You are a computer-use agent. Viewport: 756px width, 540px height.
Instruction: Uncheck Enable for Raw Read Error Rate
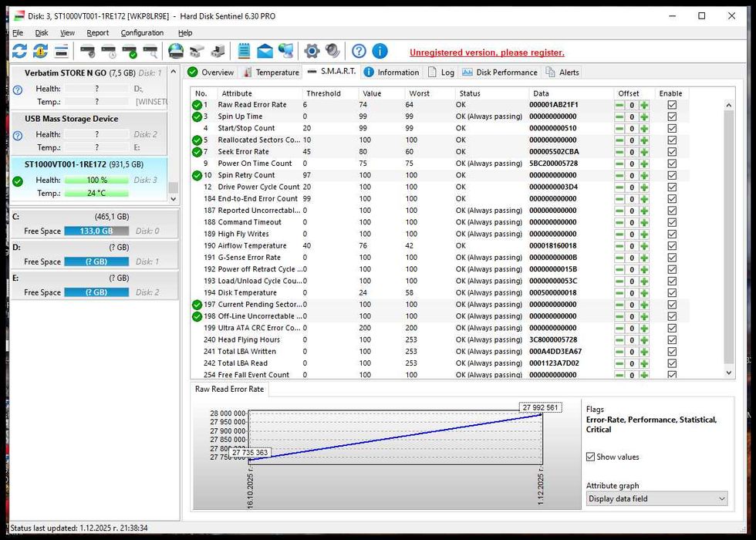672,105
